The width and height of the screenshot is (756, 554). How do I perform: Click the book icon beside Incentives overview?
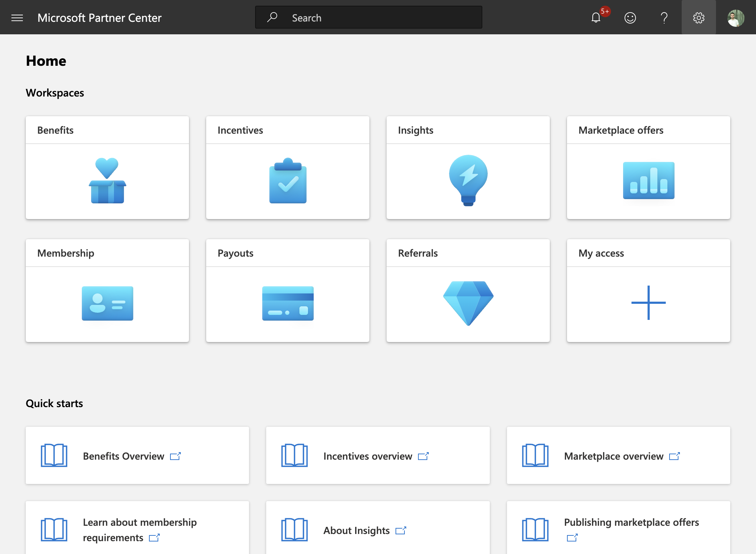(x=294, y=455)
